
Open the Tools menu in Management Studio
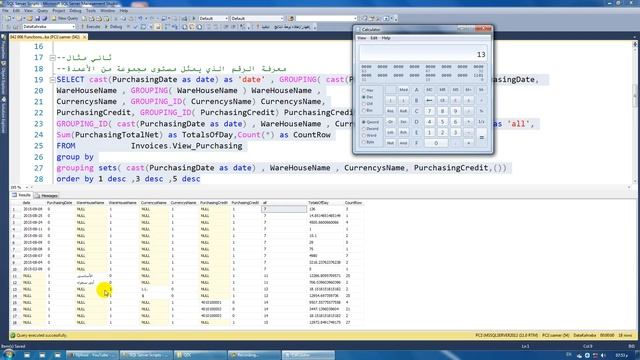coord(91,11)
